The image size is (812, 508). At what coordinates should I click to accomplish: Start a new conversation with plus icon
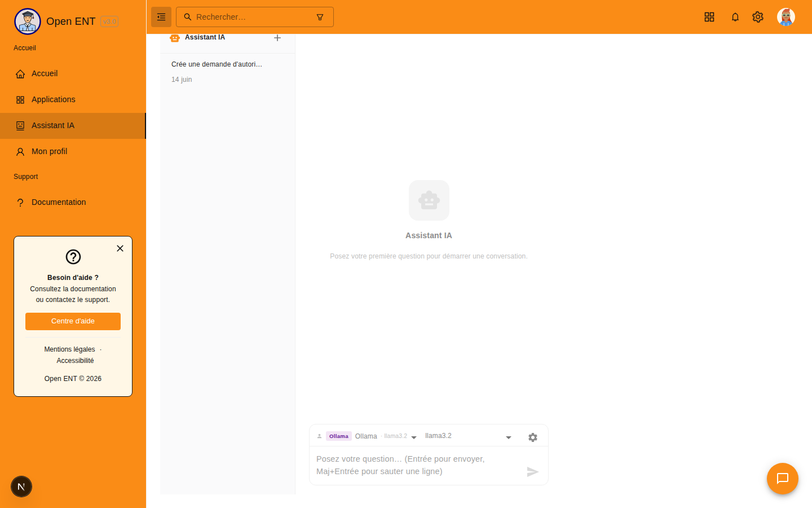(277, 38)
